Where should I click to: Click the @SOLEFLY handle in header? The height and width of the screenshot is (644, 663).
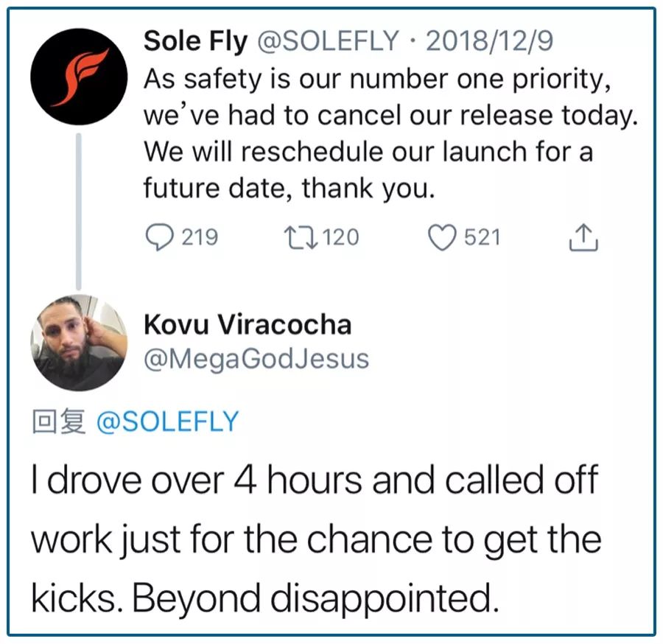(331, 41)
